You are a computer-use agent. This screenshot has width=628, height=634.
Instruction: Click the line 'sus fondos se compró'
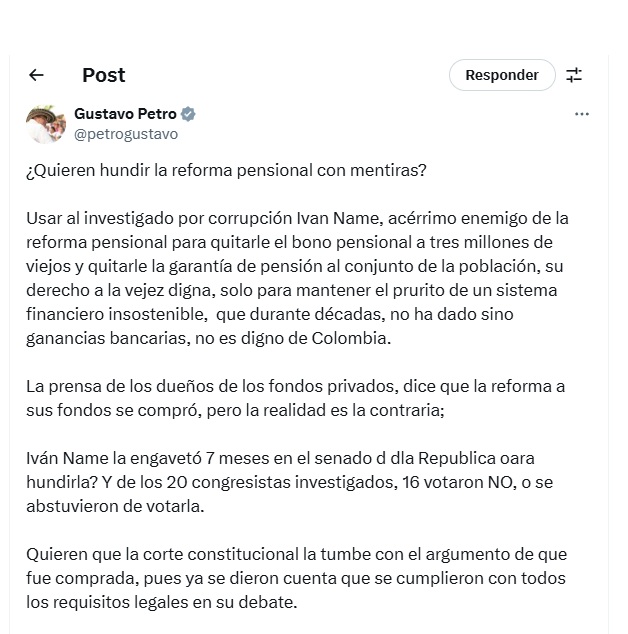click(x=110, y=410)
